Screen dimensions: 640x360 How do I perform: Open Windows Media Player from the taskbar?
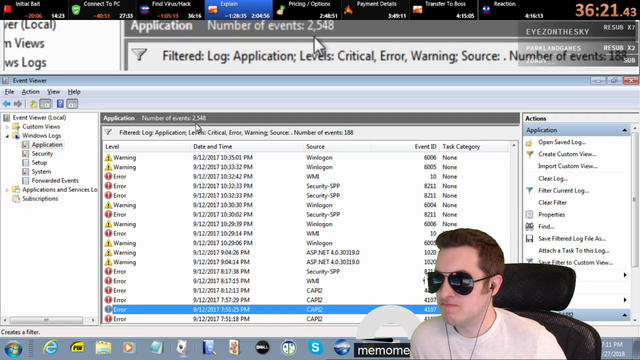click(129, 348)
